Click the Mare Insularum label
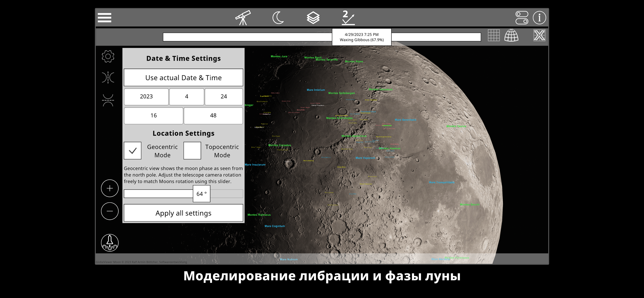 (255, 165)
